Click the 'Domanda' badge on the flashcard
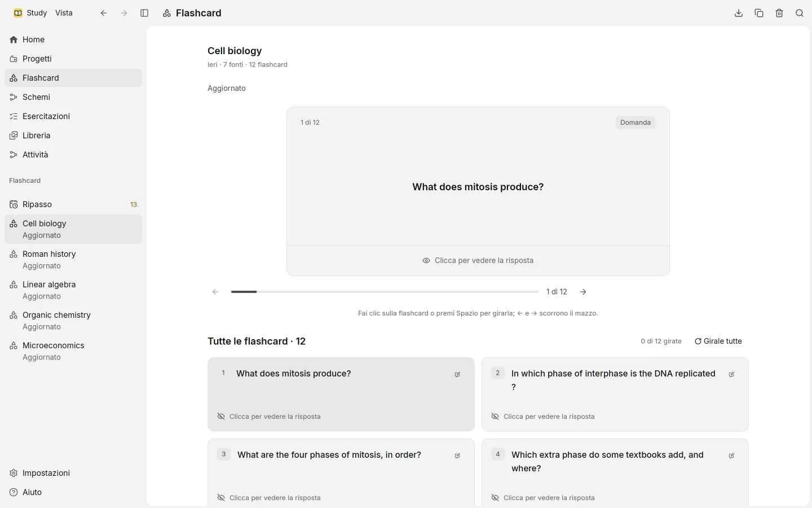This screenshot has width=812, height=508. (x=636, y=122)
